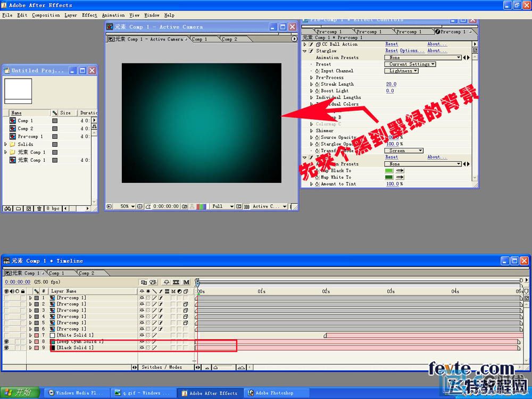Image resolution: width=532 pixels, height=399 pixels.
Task: Show RGB channels icon in comp viewer
Action: click(201, 206)
